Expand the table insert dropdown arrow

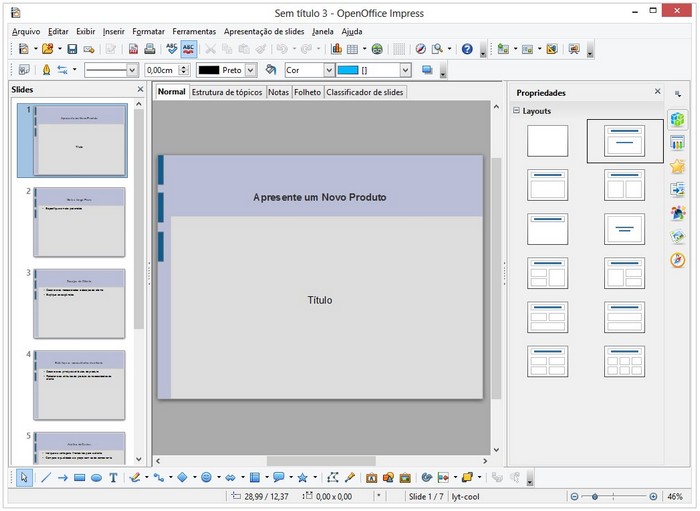[364, 49]
